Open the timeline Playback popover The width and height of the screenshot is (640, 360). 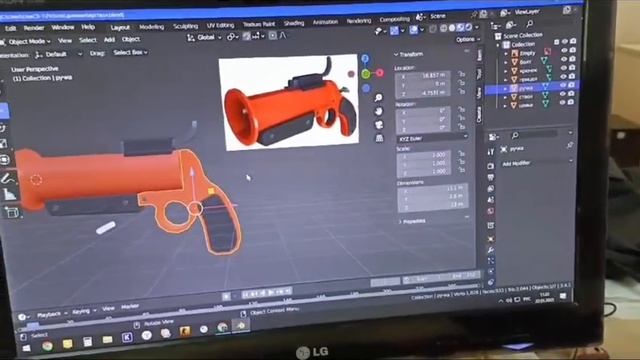pyautogui.click(x=49, y=315)
